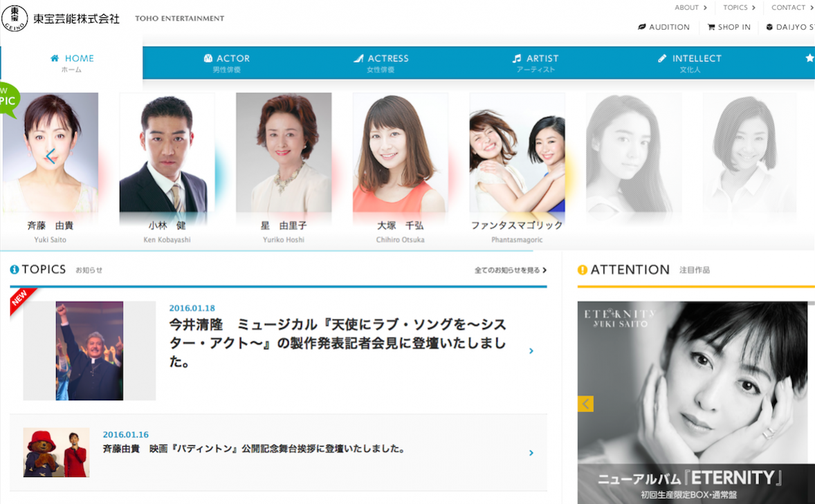This screenshot has width=815, height=504.
Task: Open SHOP IN with cart icon
Action: (729, 27)
